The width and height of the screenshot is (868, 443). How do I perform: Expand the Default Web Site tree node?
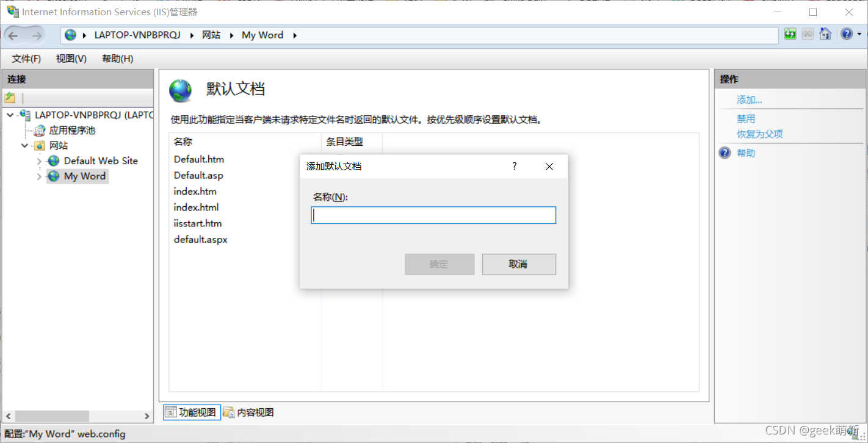[x=38, y=160]
